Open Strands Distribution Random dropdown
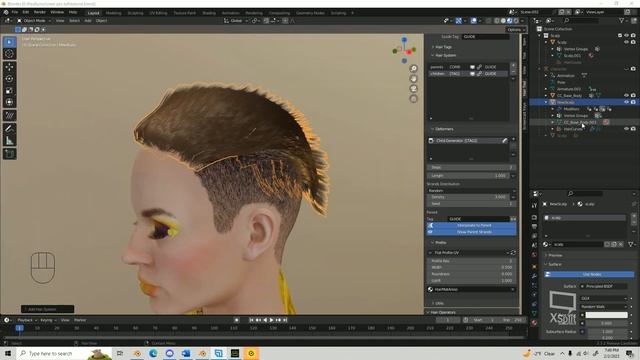The image size is (640, 360). click(x=471, y=191)
